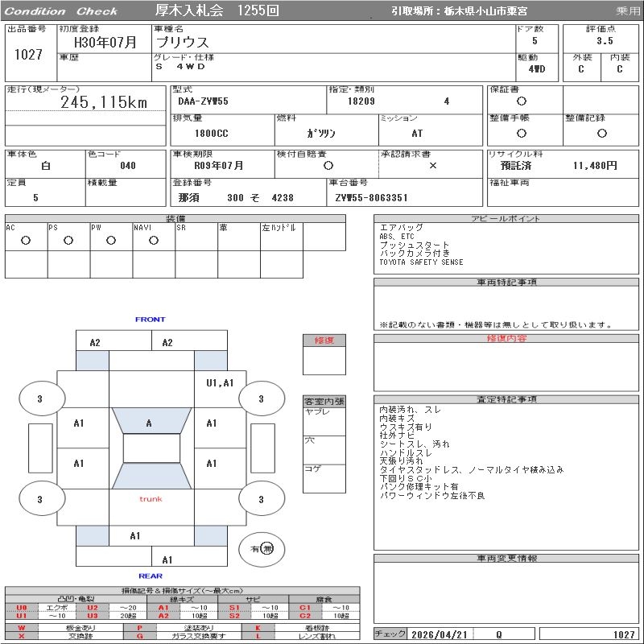This screenshot has height=644, width=644.
Task: Click recycle status "預託済"
Action: [516, 166]
